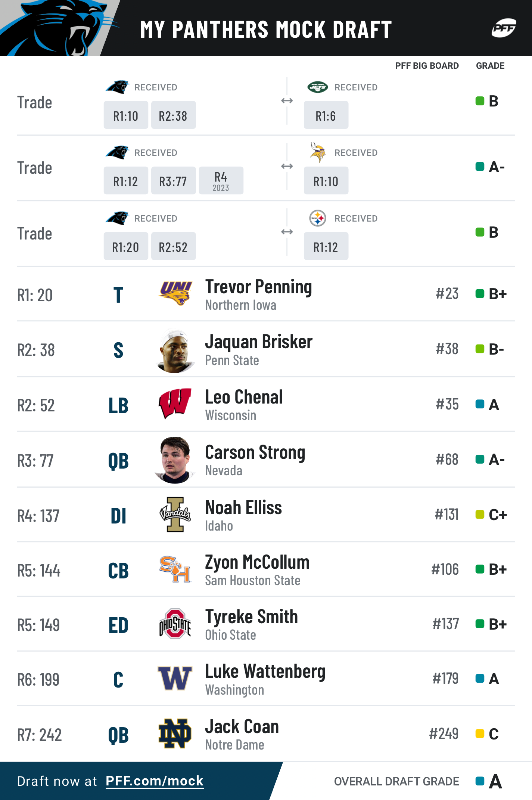532x800 pixels.
Task: Click the swap arrows in the Steelers trade
Action: point(287,232)
